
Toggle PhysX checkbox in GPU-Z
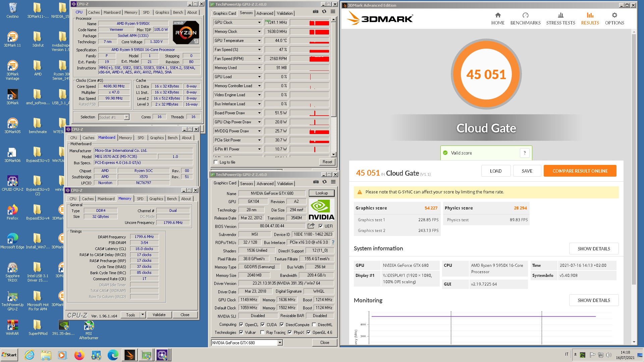(289, 333)
